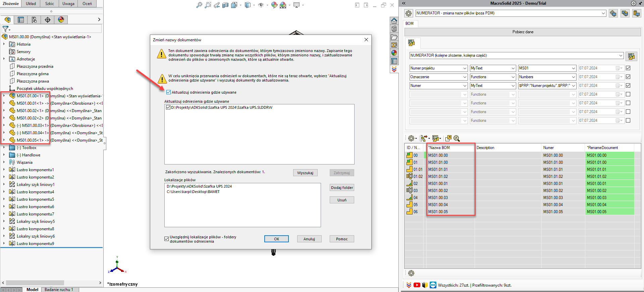
Task: Click Wyszukaj search button
Action: (x=305, y=173)
